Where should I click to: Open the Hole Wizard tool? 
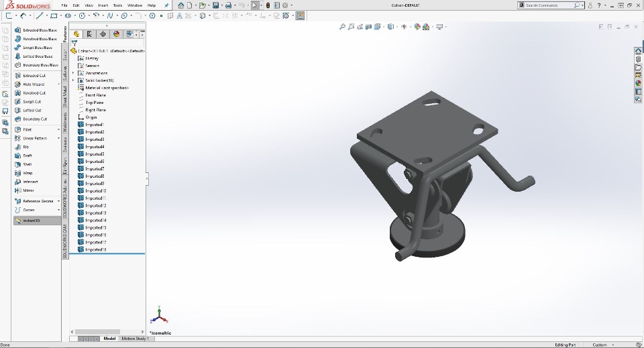point(30,84)
